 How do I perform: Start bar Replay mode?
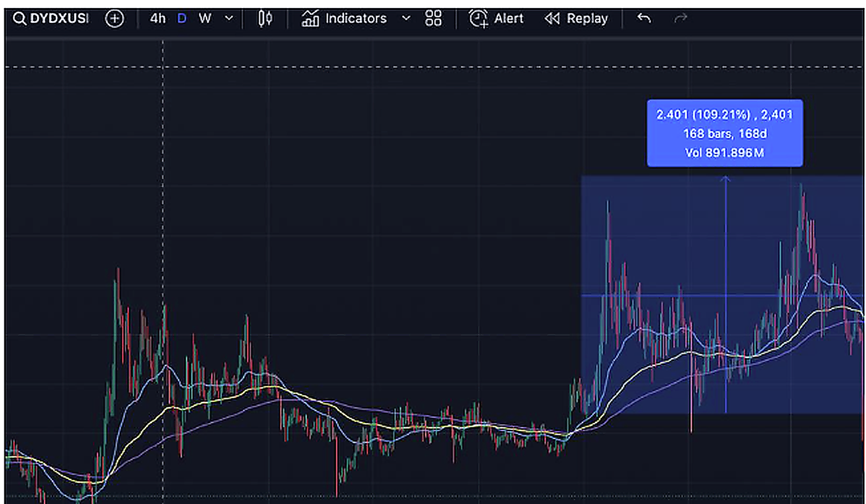point(575,19)
